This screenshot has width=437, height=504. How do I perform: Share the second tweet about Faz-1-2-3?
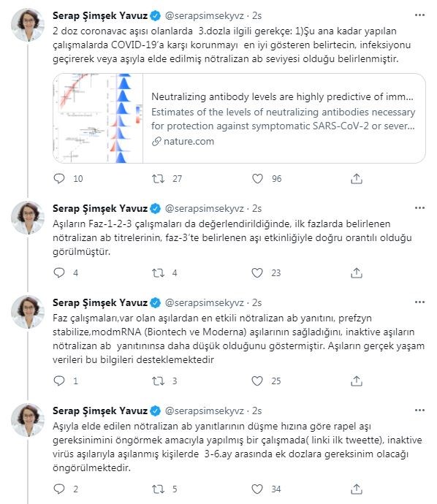coord(357,273)
